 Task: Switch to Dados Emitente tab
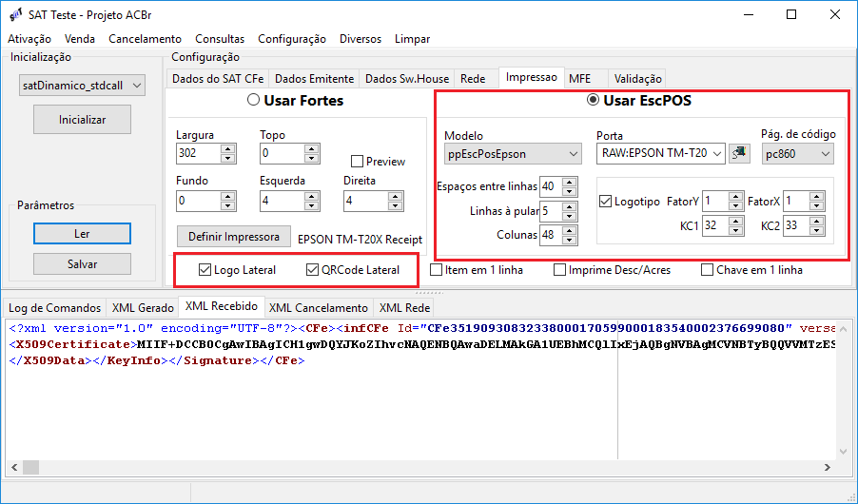(x=314, y=79)
